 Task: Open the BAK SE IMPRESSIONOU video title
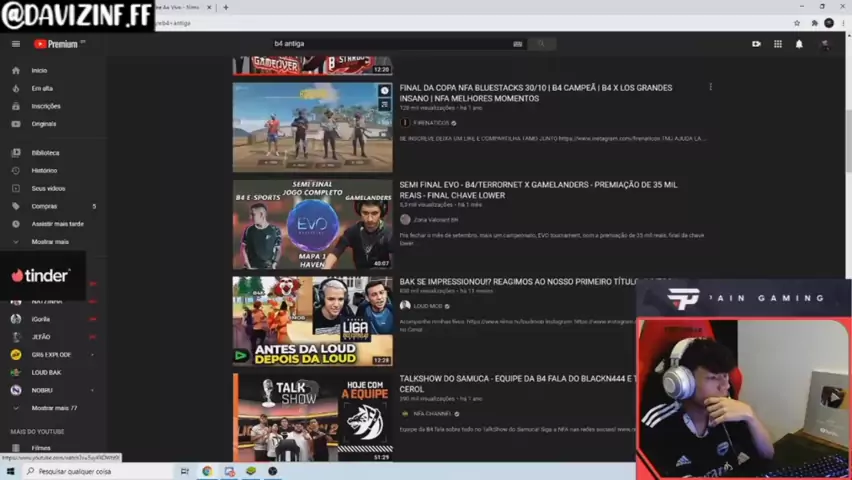518,282
